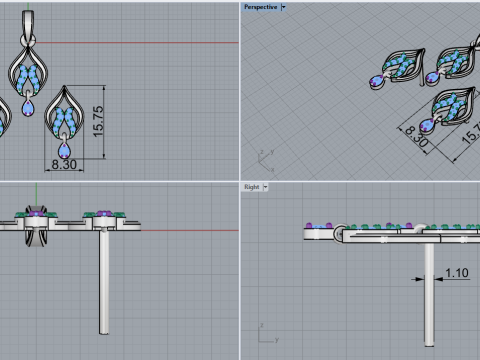Select the pendant's pear-shaped drop stone

(28, 108)
